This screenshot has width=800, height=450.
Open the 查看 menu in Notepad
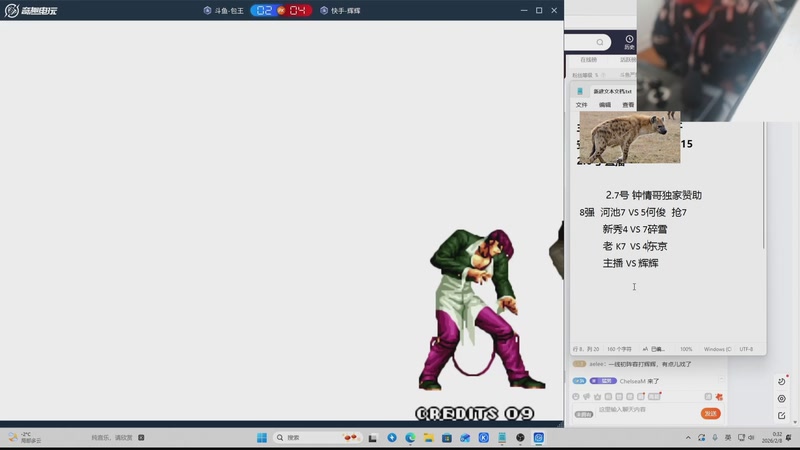coord(629,105)
